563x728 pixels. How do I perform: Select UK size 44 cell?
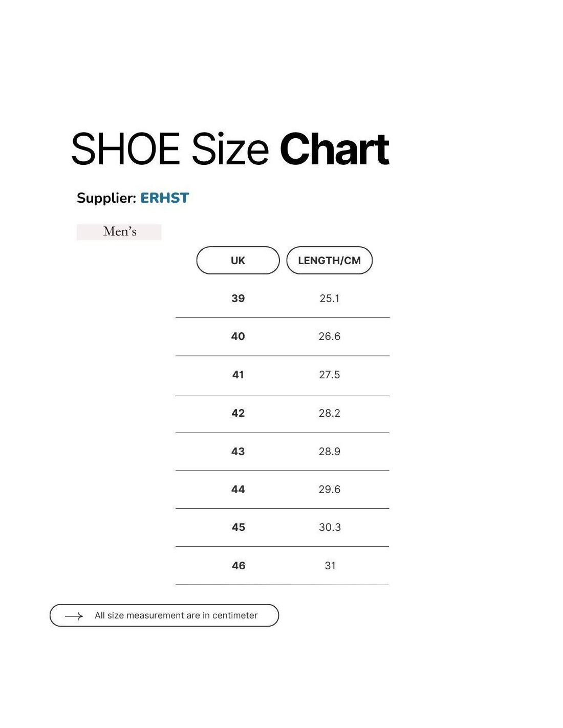point(238,489)
